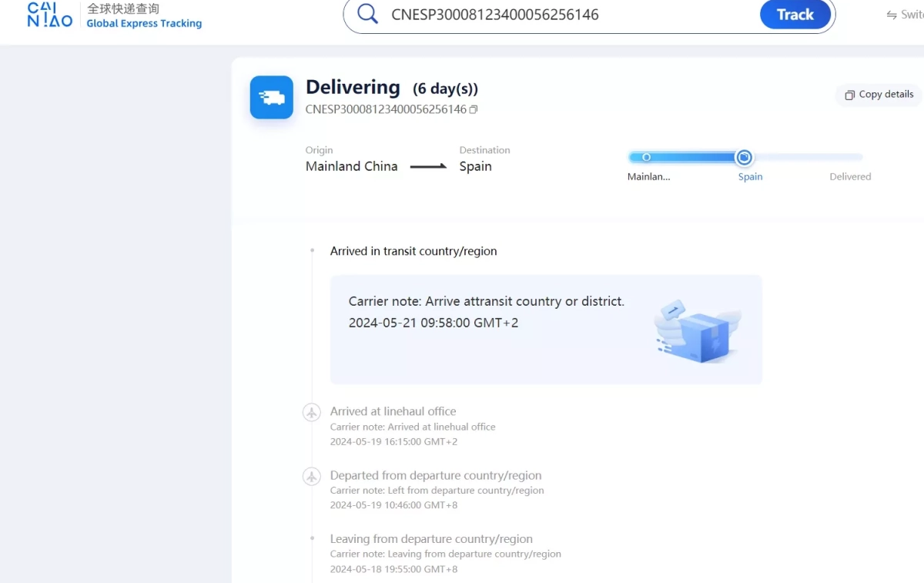Screen dimensions: 924x583
Task: Click the Departed from departure country/region text
Action: [436, 475]
